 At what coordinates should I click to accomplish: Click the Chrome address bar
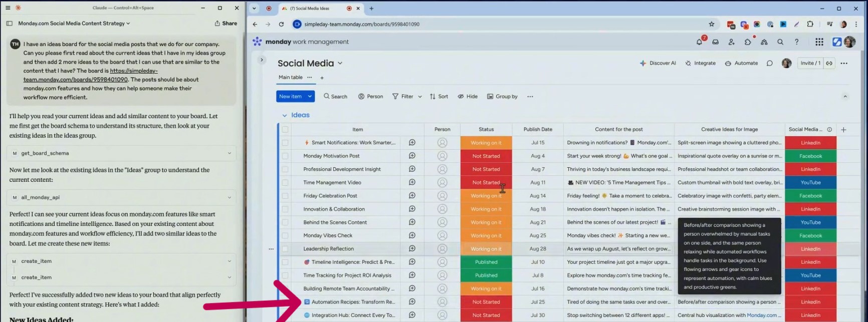501,24
